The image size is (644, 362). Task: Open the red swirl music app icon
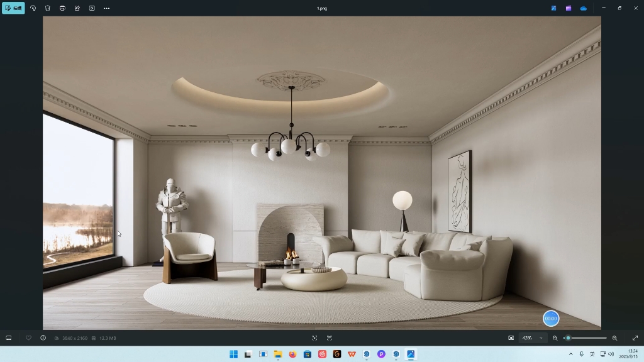[323, 354]
